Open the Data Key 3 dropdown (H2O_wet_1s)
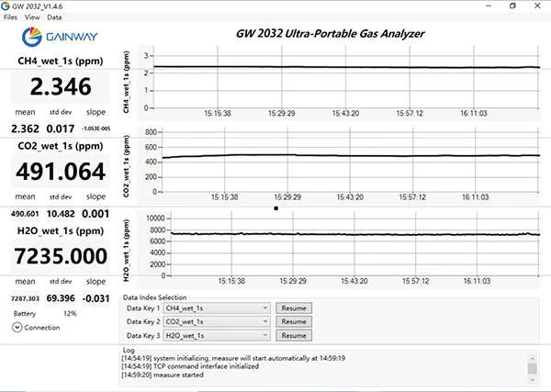Image resolution: width=551 pixels, height=392 pixels. pyautogui.click(x=217, y=336)
